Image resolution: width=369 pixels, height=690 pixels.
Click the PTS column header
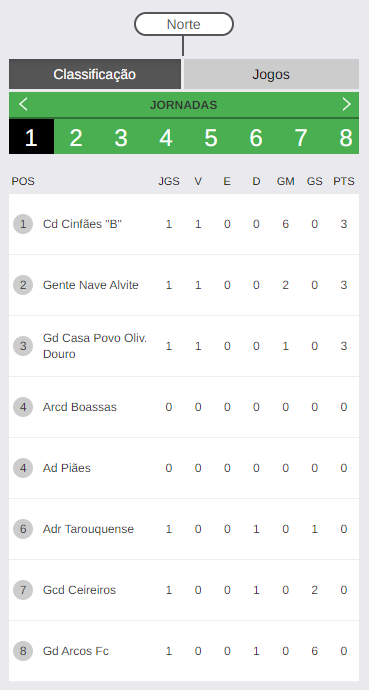343,181
